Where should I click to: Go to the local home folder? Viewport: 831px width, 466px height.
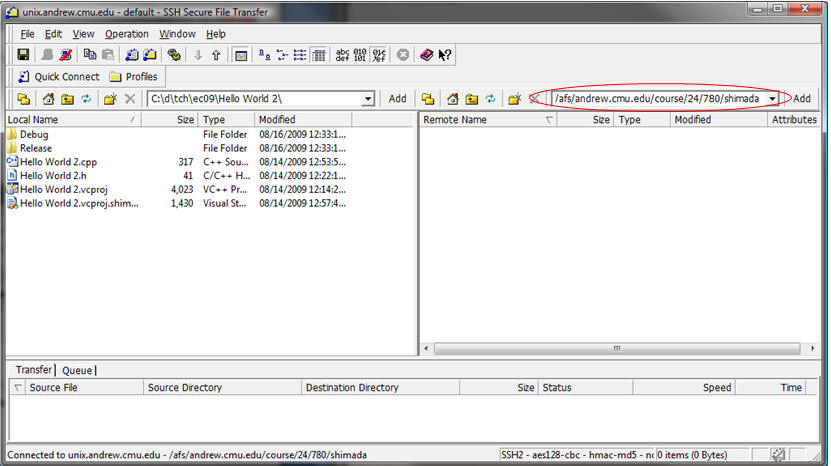49,99
